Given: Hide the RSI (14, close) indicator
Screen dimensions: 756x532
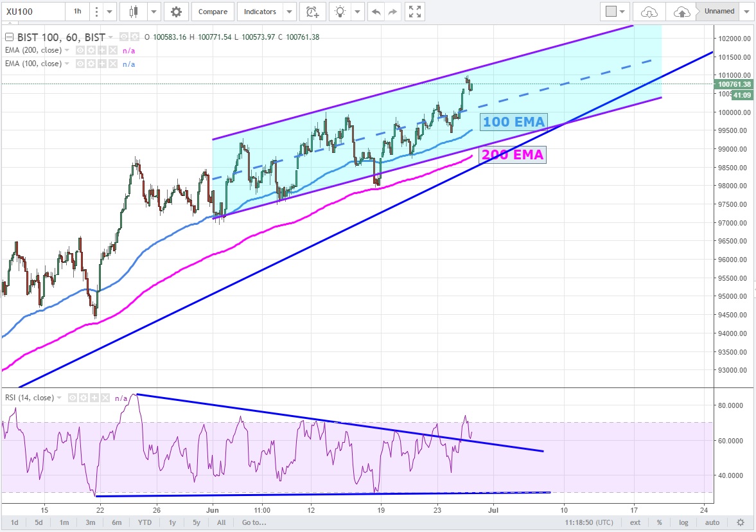Looking at the screenshot, I should (x=73, y=398).
